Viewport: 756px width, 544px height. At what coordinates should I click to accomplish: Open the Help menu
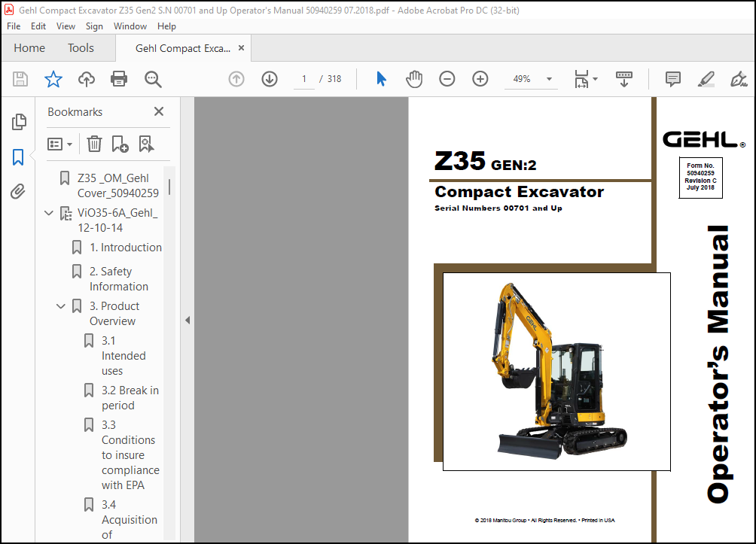166,26
